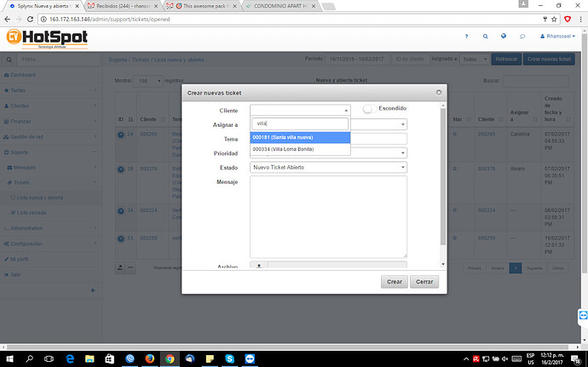Viewport: 588px width, 367px height.
Task: Click the Tema input field
Action: point(378,139)
